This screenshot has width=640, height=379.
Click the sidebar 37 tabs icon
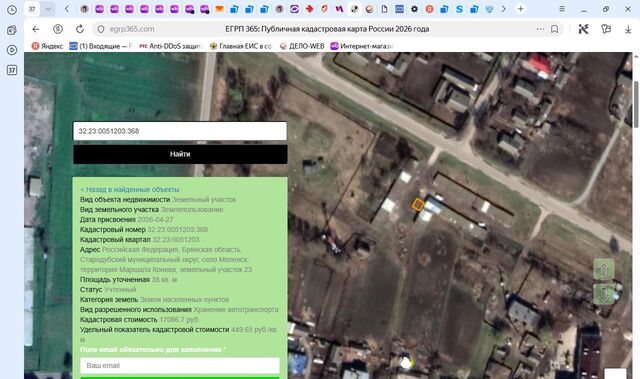(x=12, y=70)
